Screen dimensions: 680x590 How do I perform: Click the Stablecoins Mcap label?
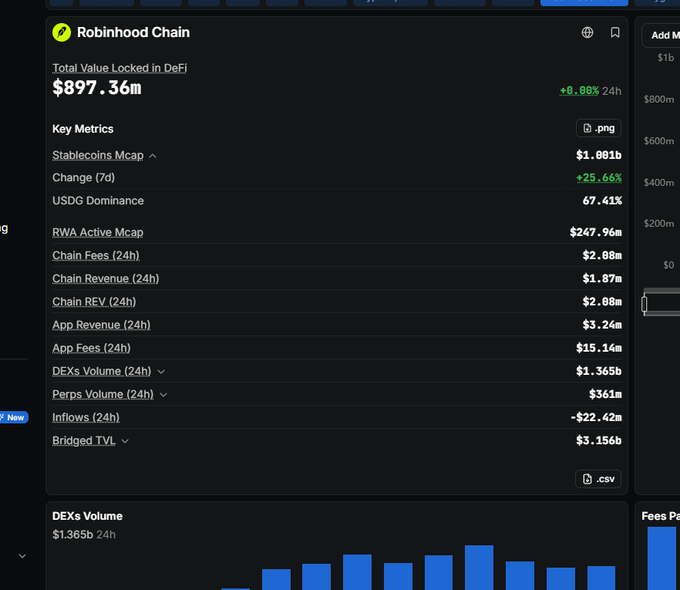pos(98,155)
